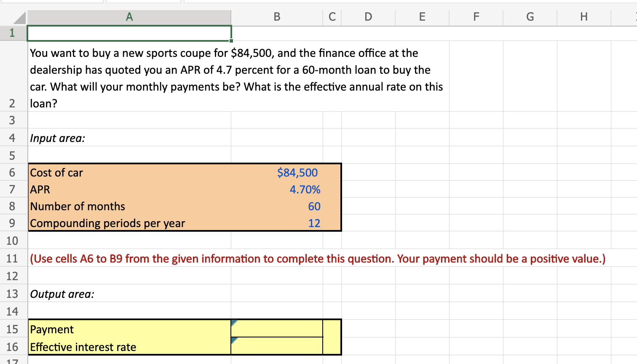The height and width of the screenshot is (364, 637).
Task: Select row 13 header
Action: tap(13, 294)
